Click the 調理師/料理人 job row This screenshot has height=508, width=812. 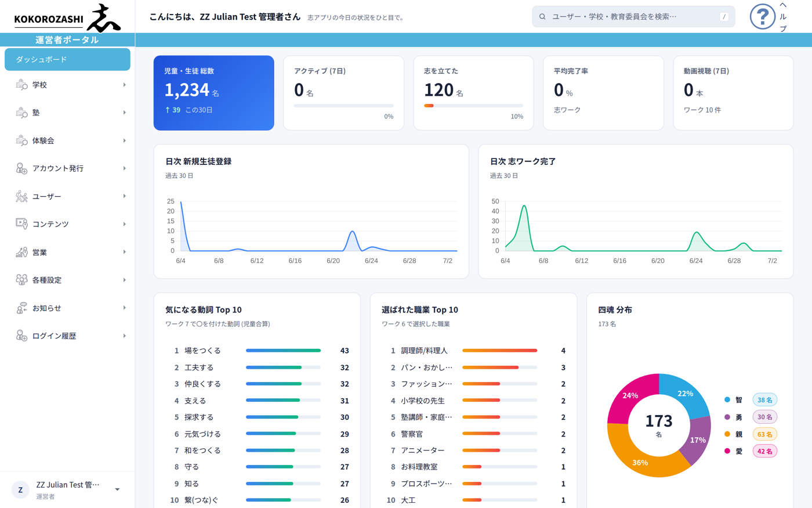coord(473,351)
